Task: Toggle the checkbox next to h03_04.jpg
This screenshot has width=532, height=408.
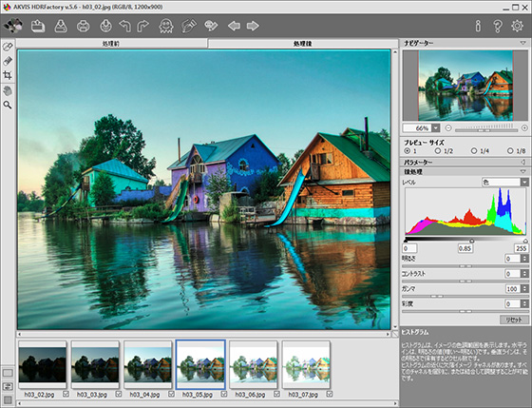Action: point(171,394)
